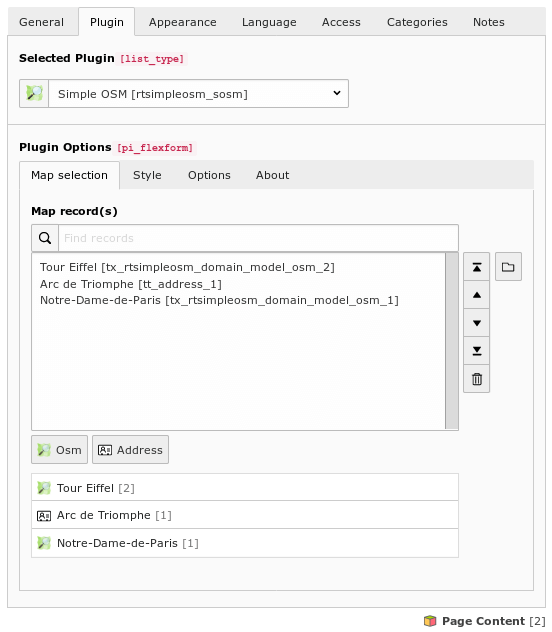Click the Address record type button
Image resolution: width=552 pixels, height=632 pixels.
(x=131, y=449)
